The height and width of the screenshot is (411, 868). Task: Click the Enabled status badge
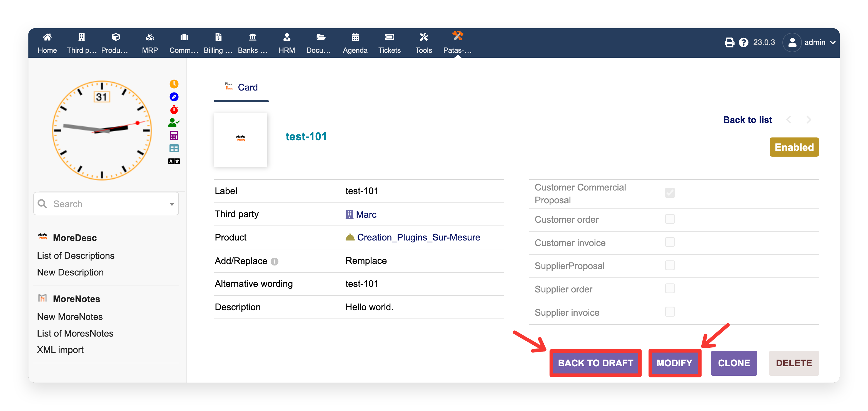click(794, 147)
